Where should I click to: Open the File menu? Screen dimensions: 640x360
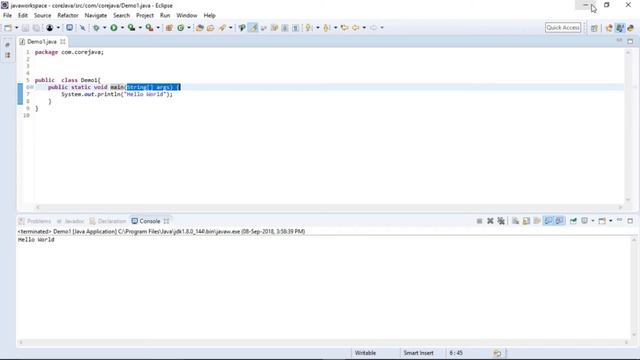tap(7, 16)
